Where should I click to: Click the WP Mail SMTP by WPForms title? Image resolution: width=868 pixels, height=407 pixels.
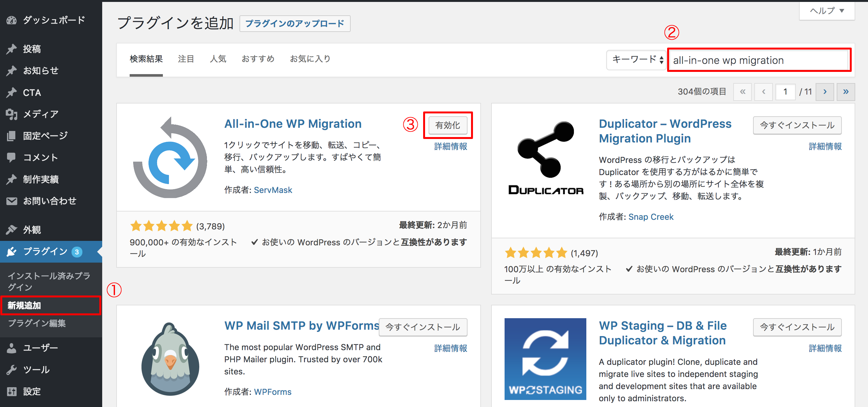click(302, 326)
